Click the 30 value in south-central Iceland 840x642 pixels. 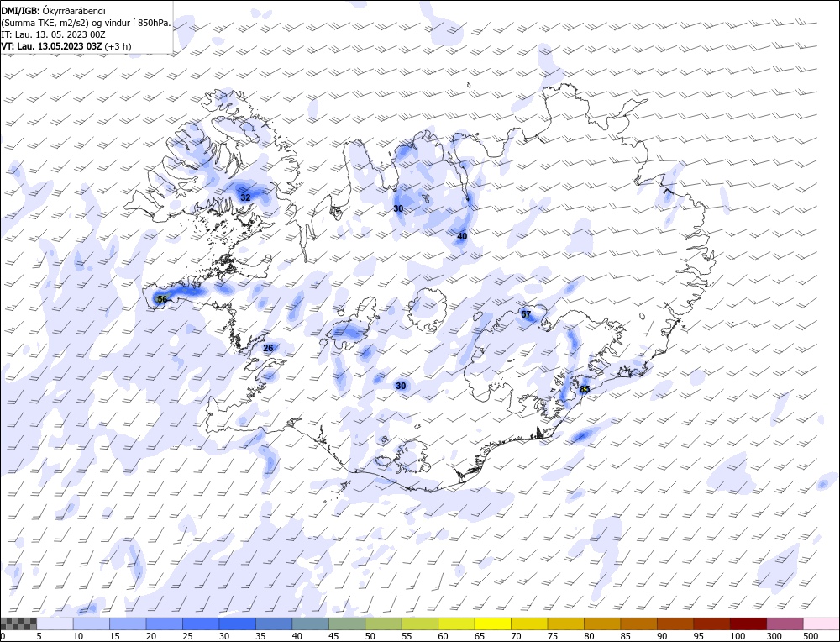point(401,386)
